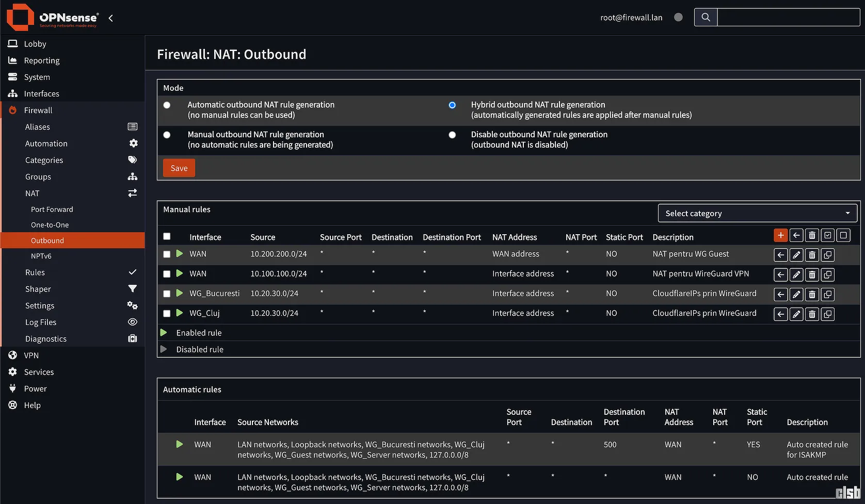
Task: Go to the NPTv6 page
Action: point(41,256)
